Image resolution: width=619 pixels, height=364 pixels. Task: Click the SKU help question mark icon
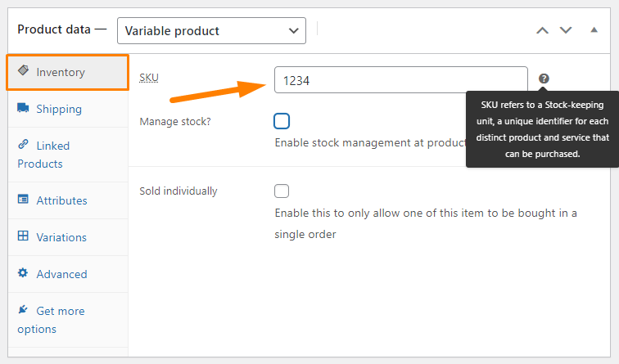(544, 79)
